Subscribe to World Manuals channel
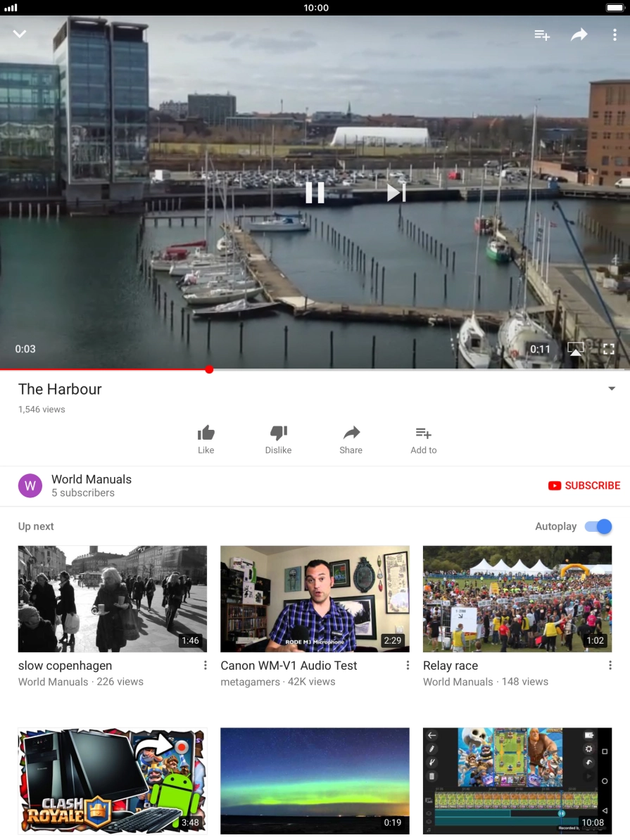Viewport: 630px width, 840px height. pyautogui.click(x=584, y=485)
